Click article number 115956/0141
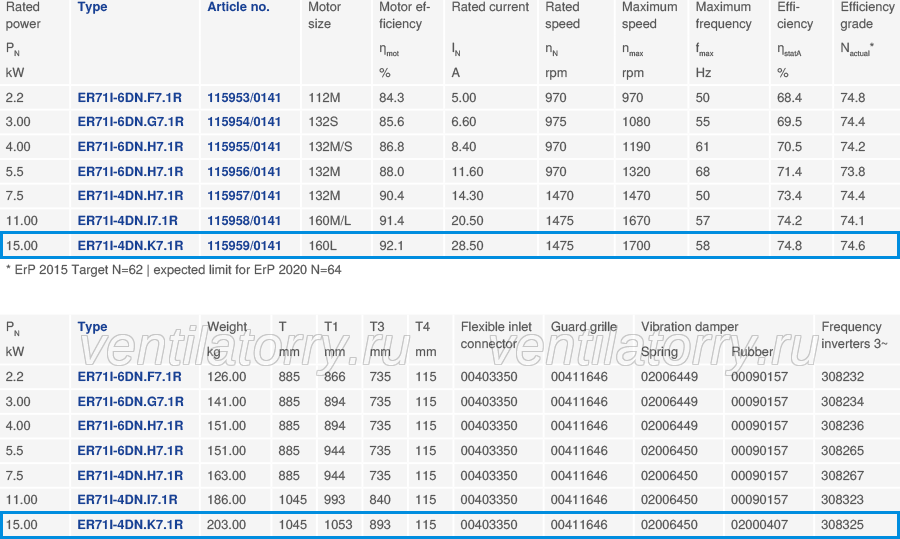The image size is (900, 539). click(244, 172)
